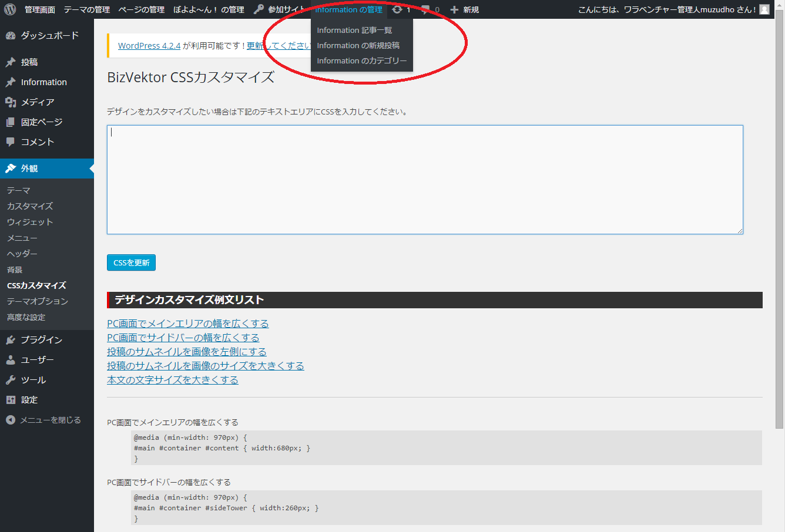Click the デザインカスタマイズ例文リスト section heading

[435, 300]
